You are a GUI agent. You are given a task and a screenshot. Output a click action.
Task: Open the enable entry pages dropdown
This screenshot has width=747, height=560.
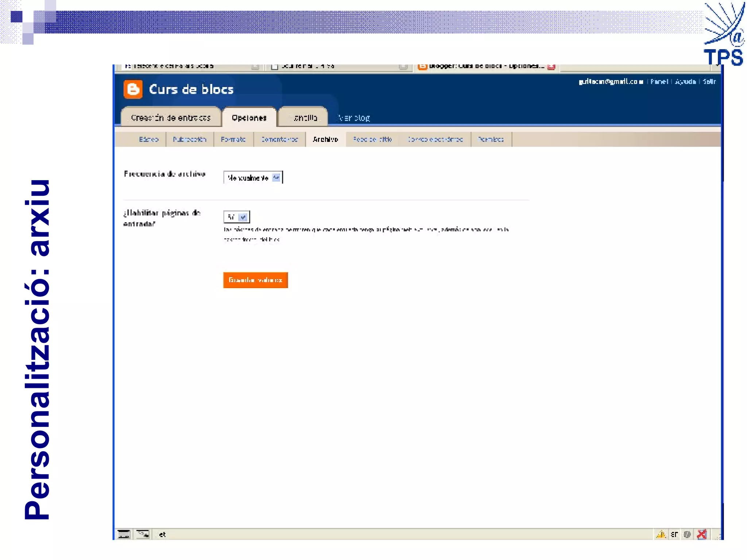tap(243, 217)
